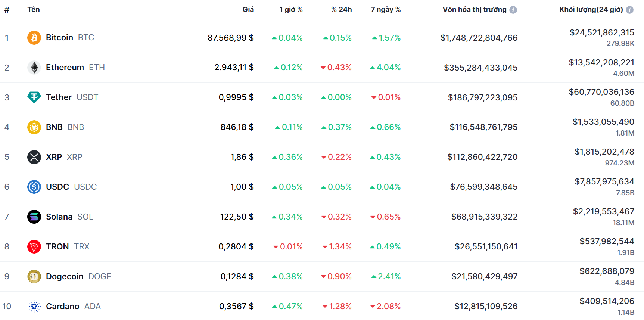The width and height of the screenshot is (644, 320).
Task: Open info tooltip for Khối lượng(24 giờ)
Action: [x=630, y=10]
